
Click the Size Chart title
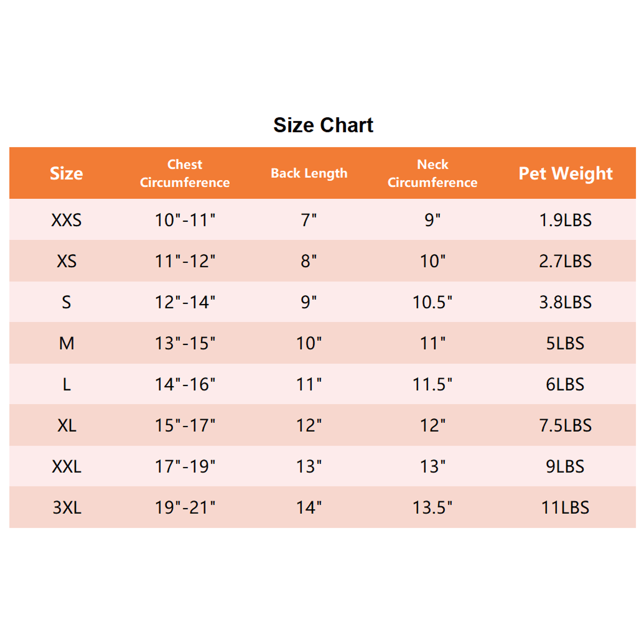pos(323,125)
